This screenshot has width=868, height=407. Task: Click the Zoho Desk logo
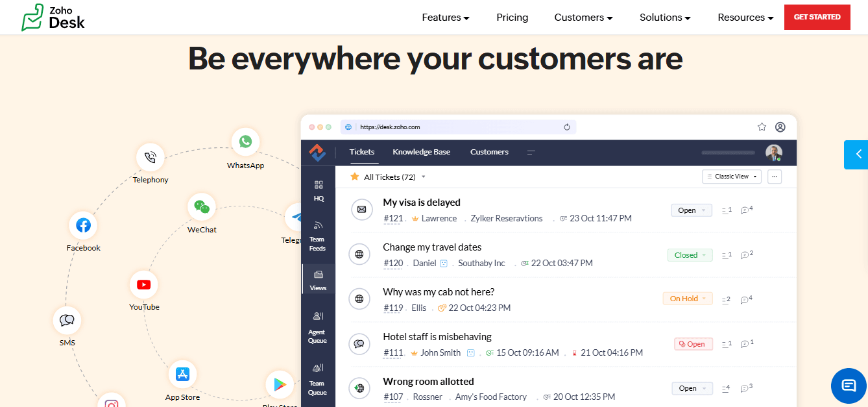(x=53, y=17)
